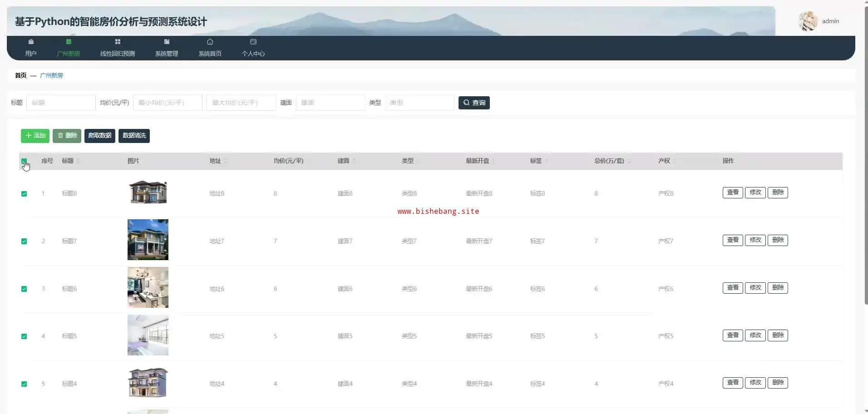Sort by the 地址 column sort arrows
This screenshot has width=868, height=414.
coord(226,161)
